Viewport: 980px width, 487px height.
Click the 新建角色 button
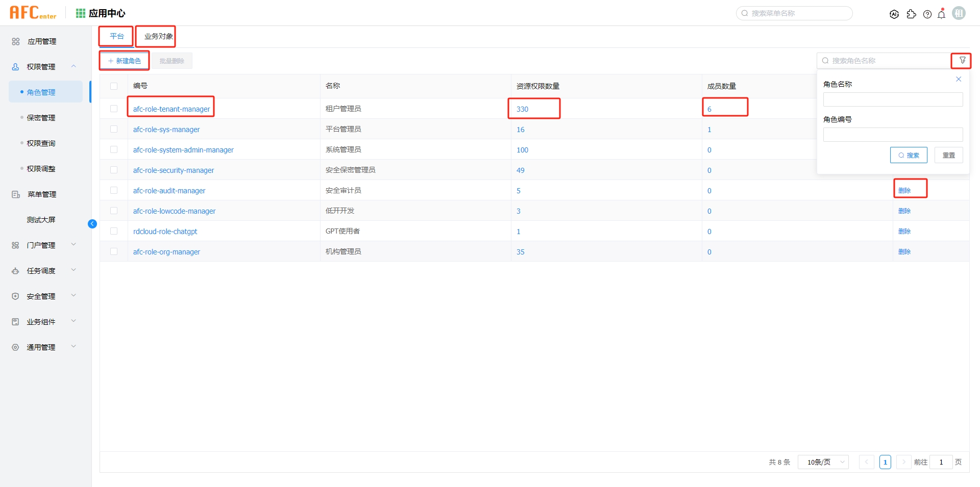coord(124,60)
